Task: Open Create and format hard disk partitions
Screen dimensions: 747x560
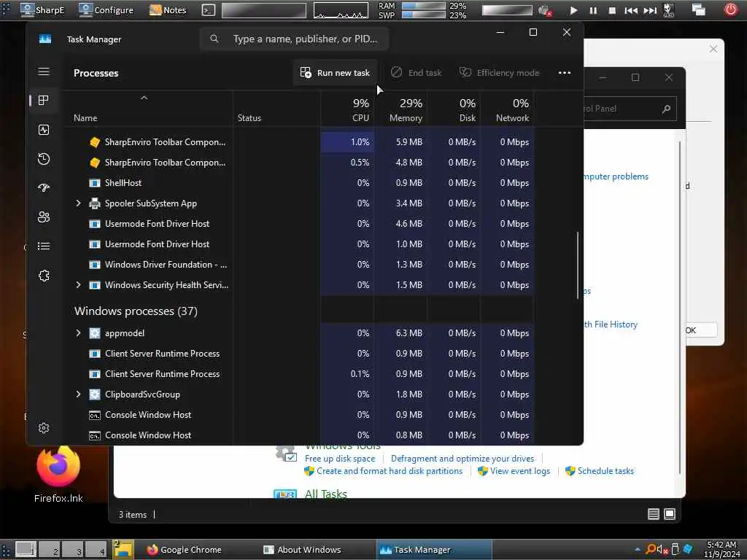Action: click(x=390, y=471)
